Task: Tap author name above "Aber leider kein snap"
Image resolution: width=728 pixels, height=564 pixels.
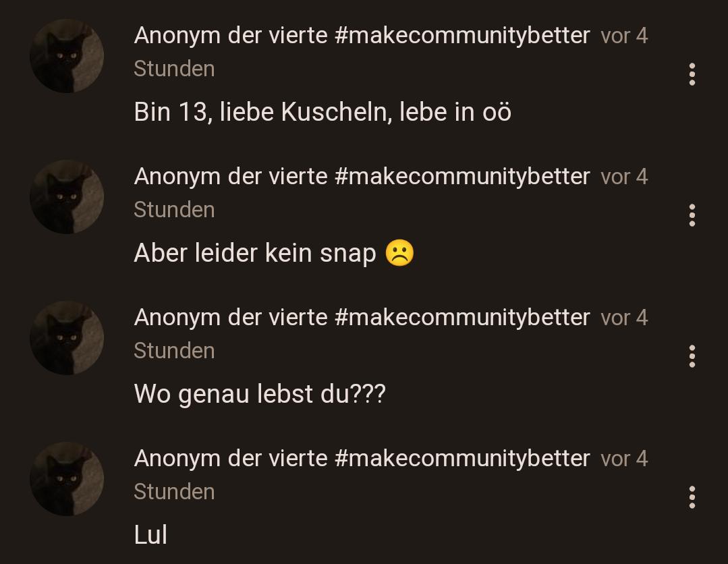Action: [x=362, y=177]
